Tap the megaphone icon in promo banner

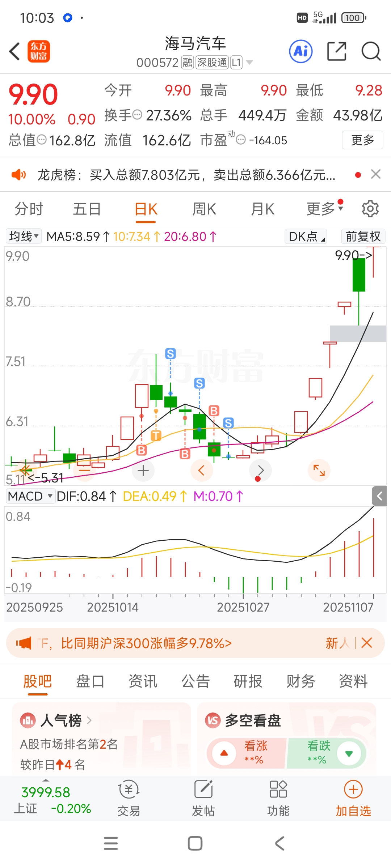tap(24, 643)
